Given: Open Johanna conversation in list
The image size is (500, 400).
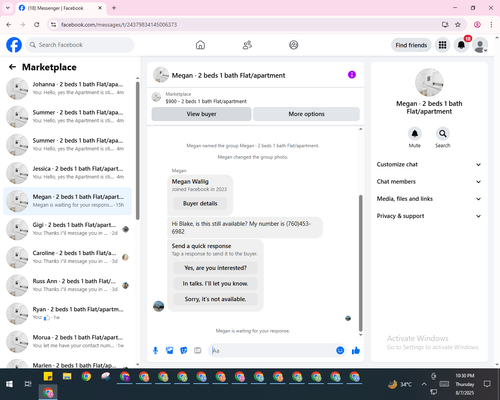Looking at the screenshot, I should click(x=67, y=88).
